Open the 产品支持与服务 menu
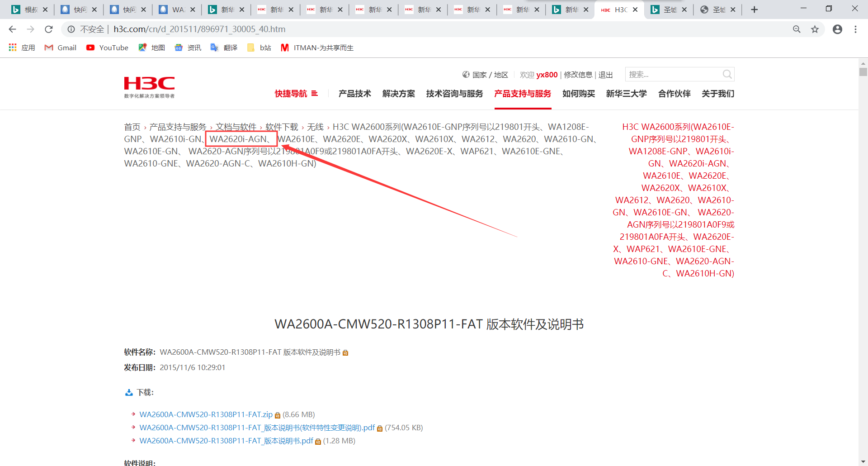The height and width of the screenshot is (466, 868). (523, 94)
